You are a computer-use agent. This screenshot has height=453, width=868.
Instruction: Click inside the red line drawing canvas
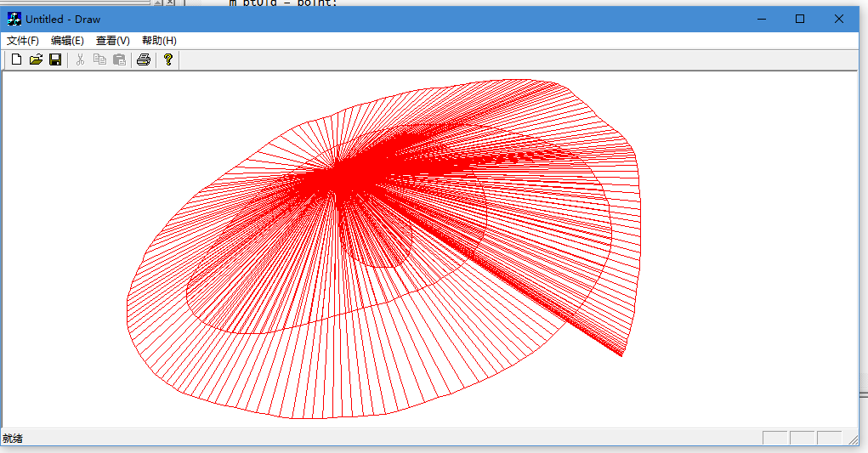pyautogui.click(x=429, y=250)
